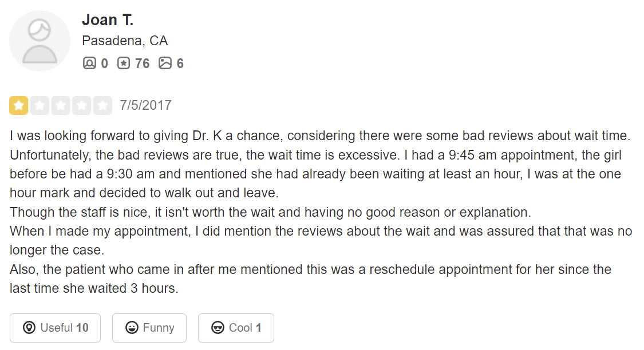
Task: Select the photos icon next to 6
Action: [165, 63]
